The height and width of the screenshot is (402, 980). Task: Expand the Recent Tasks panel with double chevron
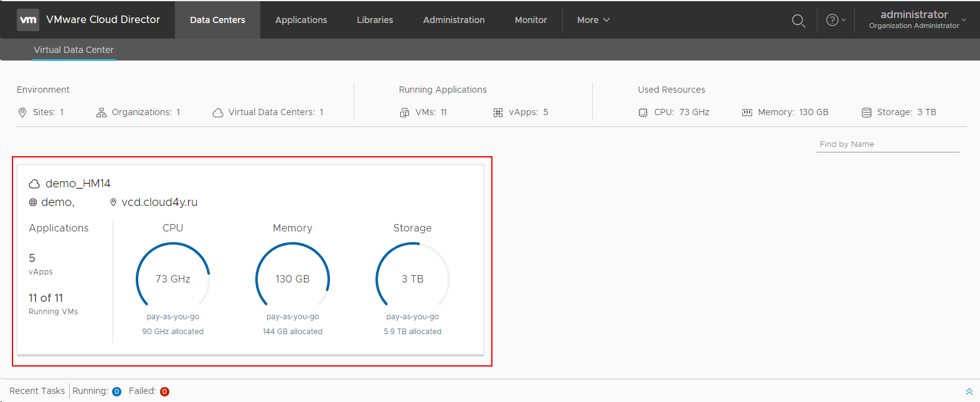point(969,391)
